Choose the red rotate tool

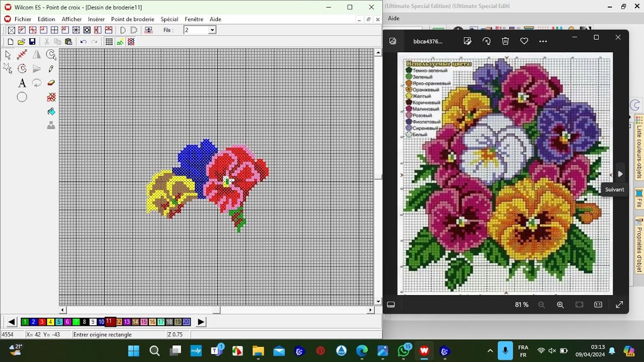pyautogui.click(x=22, y=68)
